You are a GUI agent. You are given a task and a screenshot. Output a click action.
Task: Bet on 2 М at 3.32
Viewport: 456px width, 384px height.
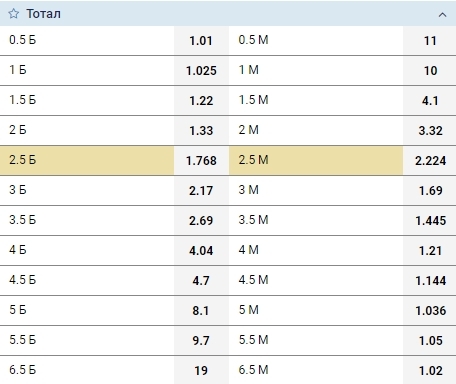(430, 131)
